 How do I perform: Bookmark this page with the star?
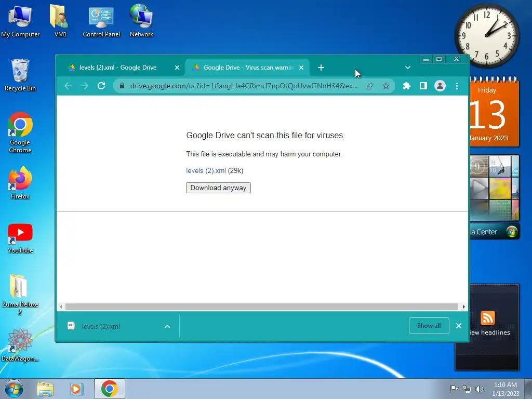[x=386, y=86]
